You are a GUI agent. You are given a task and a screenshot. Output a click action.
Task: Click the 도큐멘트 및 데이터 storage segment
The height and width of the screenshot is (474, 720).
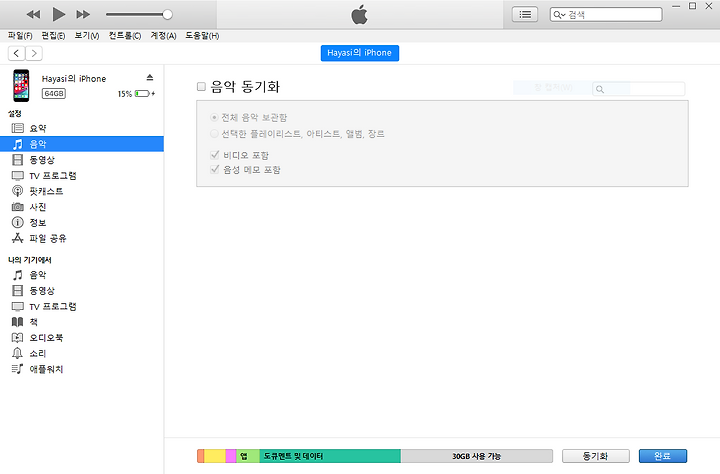(330, 456)
